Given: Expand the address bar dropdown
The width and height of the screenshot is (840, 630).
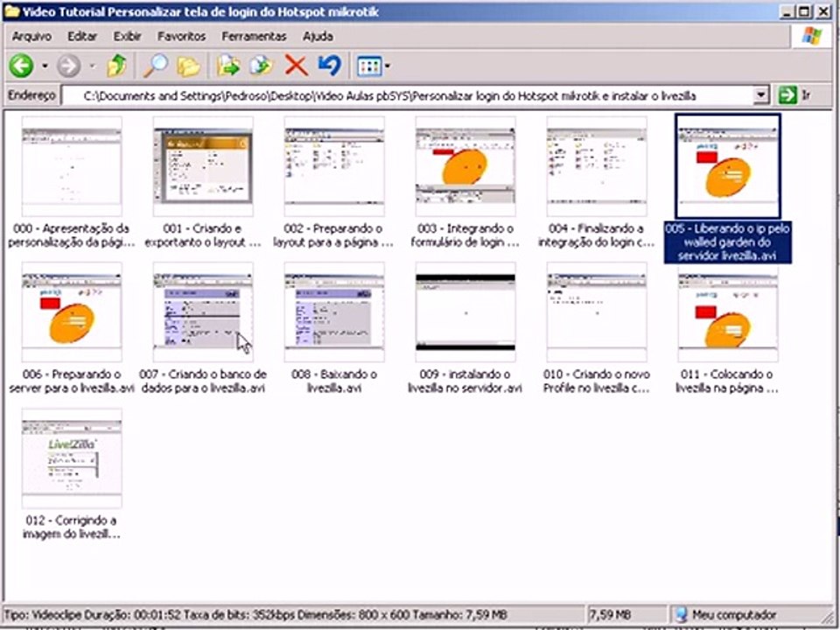Looking at the screenshot, I should tap(762, 96).
